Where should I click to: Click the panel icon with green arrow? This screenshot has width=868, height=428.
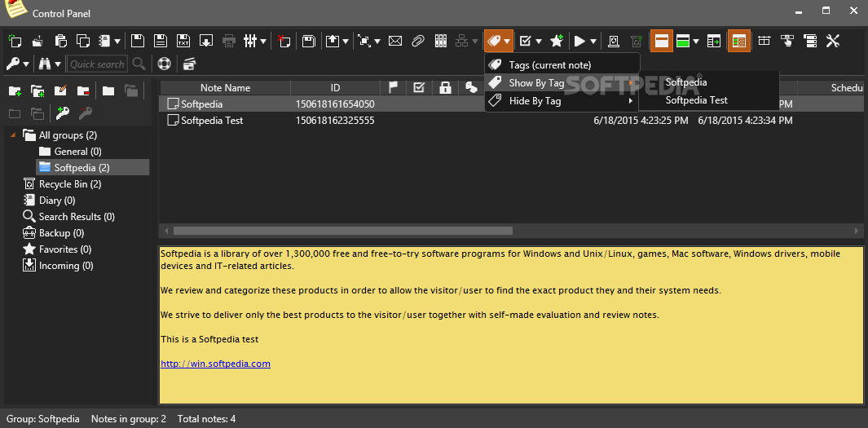click(714, 41)
